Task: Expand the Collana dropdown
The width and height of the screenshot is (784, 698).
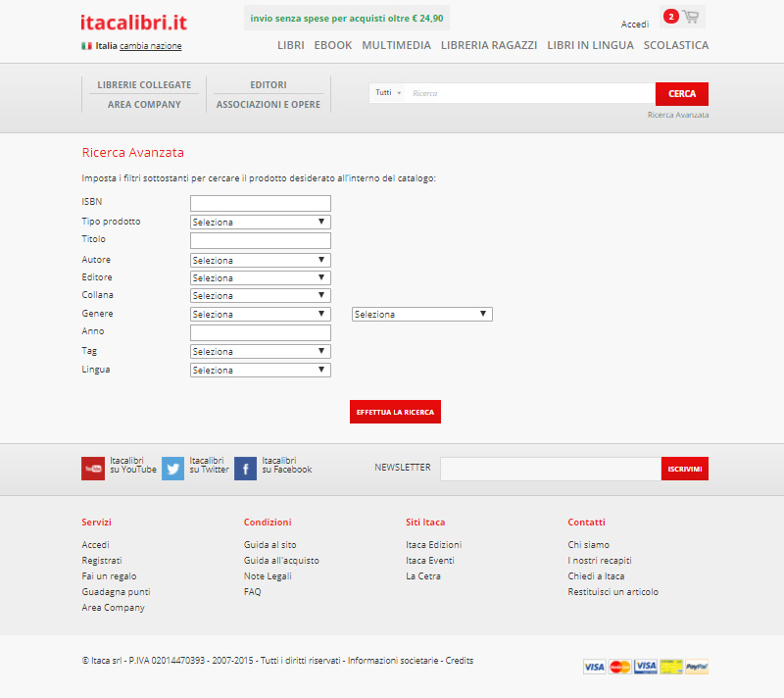Action: [x=261, y=295]
